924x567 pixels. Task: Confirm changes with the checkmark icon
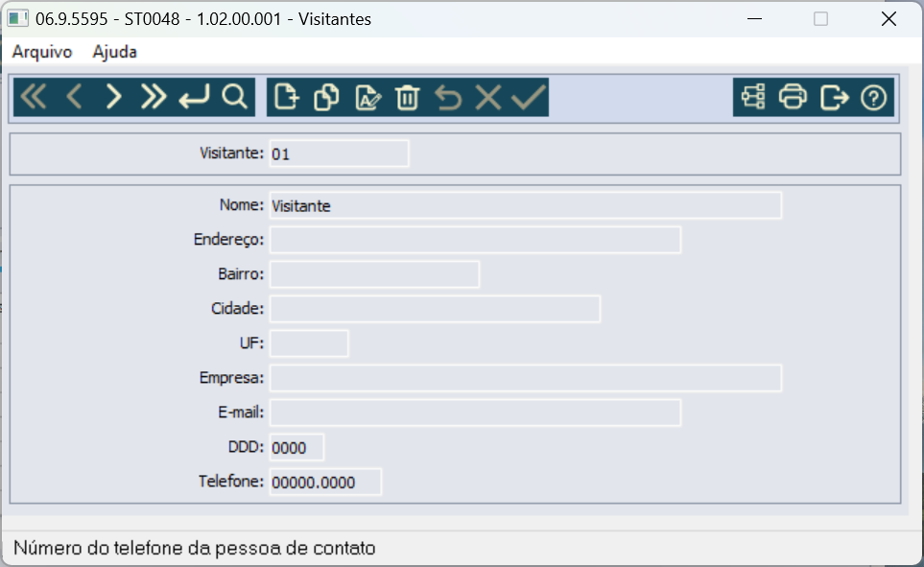coord(528,97)
